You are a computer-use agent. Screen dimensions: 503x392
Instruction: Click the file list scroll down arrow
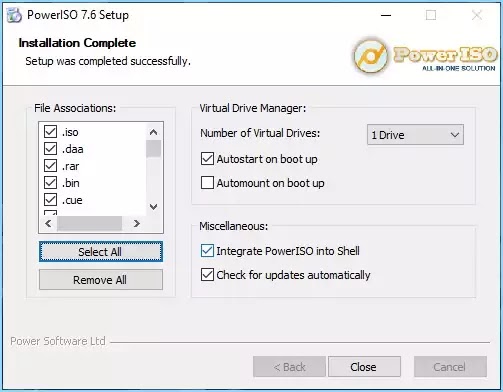point(153,207)
